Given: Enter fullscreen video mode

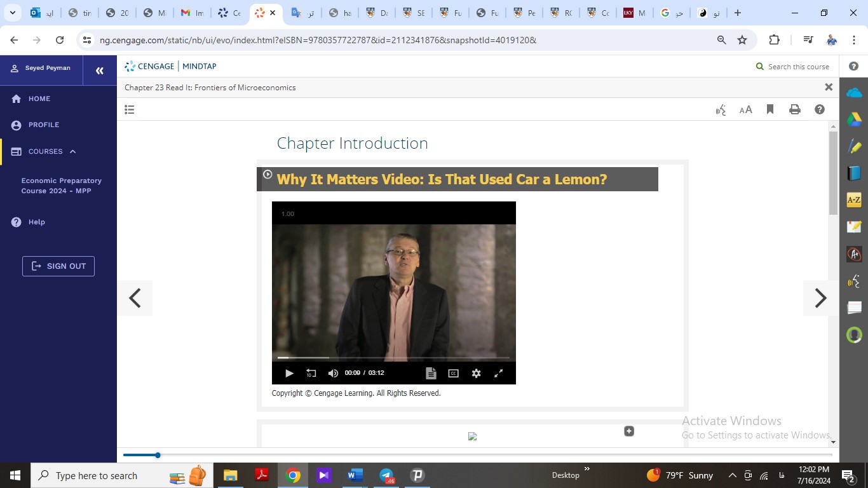Looking at the screenshot, I should point(499,373).
